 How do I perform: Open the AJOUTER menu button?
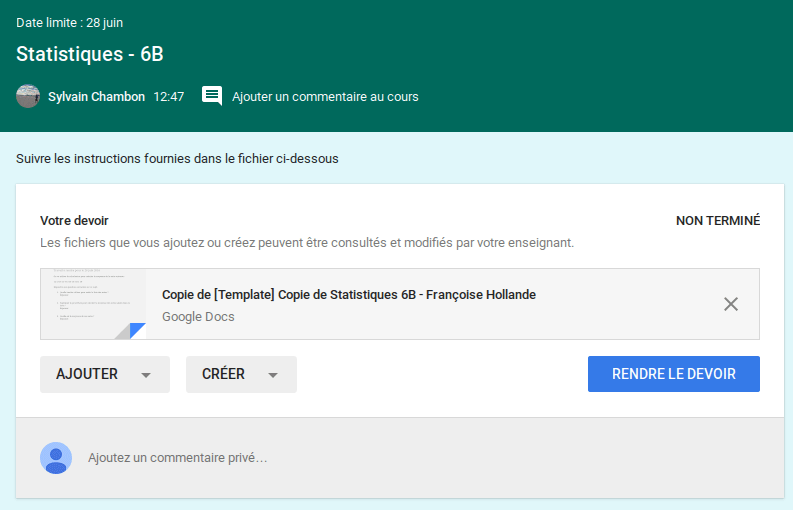coord(88,374)
